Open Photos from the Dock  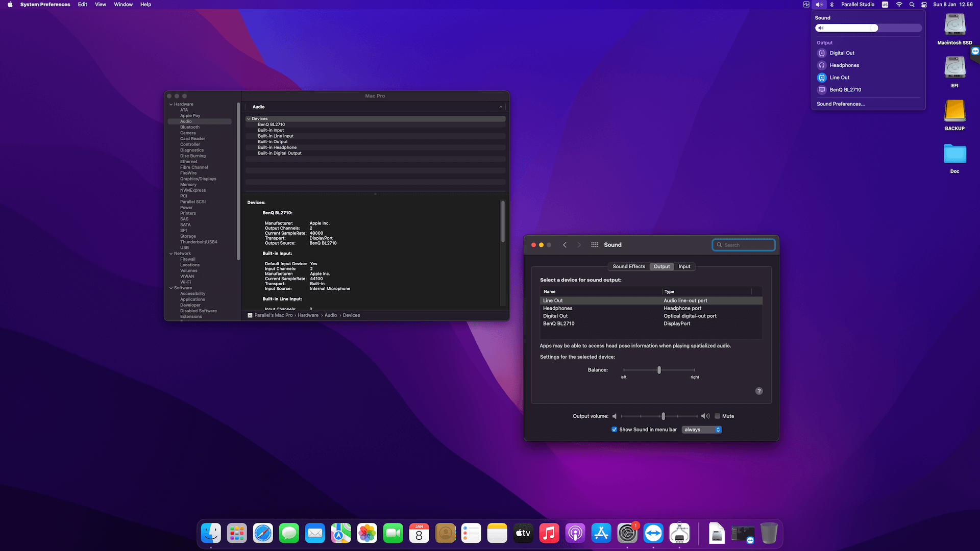(x=367, y=533)
